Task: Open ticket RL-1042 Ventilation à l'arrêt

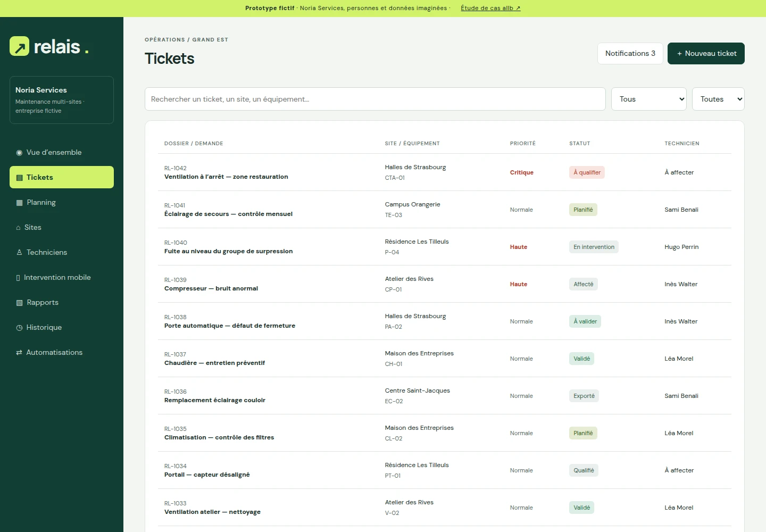Action: coord(445,172)
